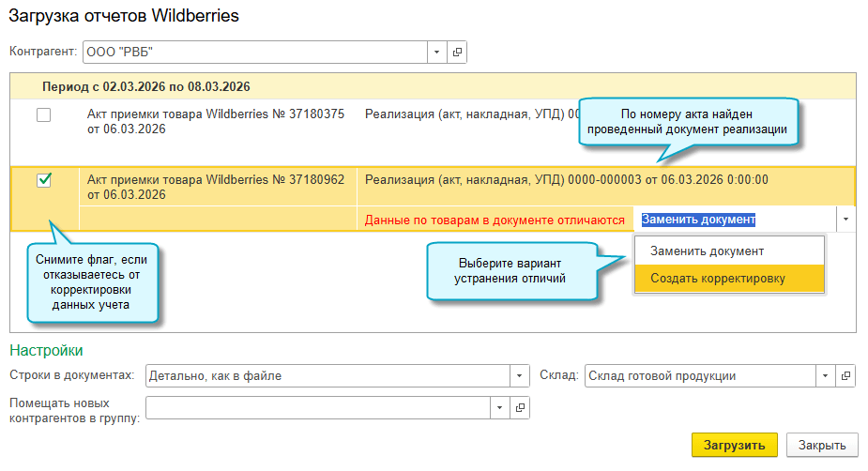Click the highlighted Заменить документ field value
Viewport: 868px width, 471px height.
point(698,220)
